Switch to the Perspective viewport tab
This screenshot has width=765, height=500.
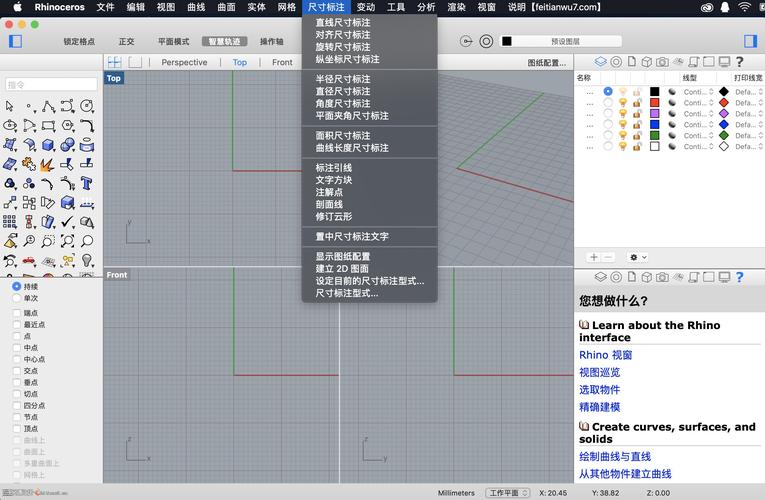click(184, 62)
